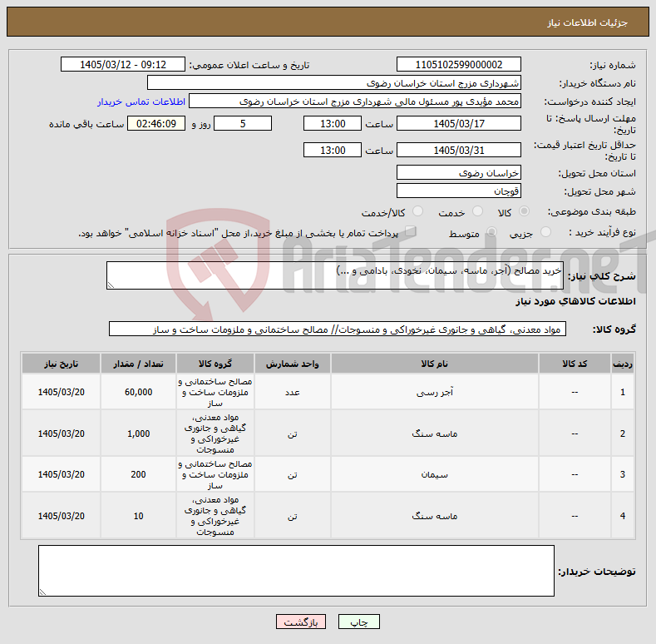
Task: Click the تعداد / مقدار column header
Action: (138, 364)
